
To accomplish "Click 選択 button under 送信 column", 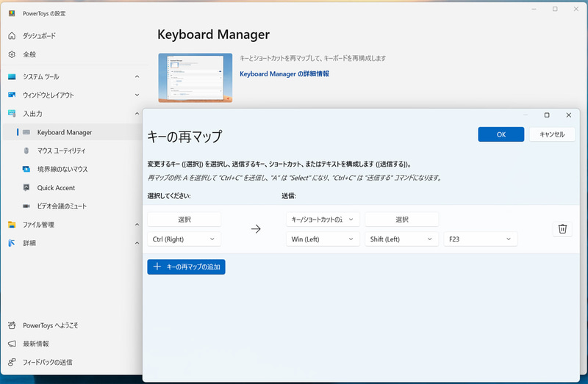I will point(401,219).
